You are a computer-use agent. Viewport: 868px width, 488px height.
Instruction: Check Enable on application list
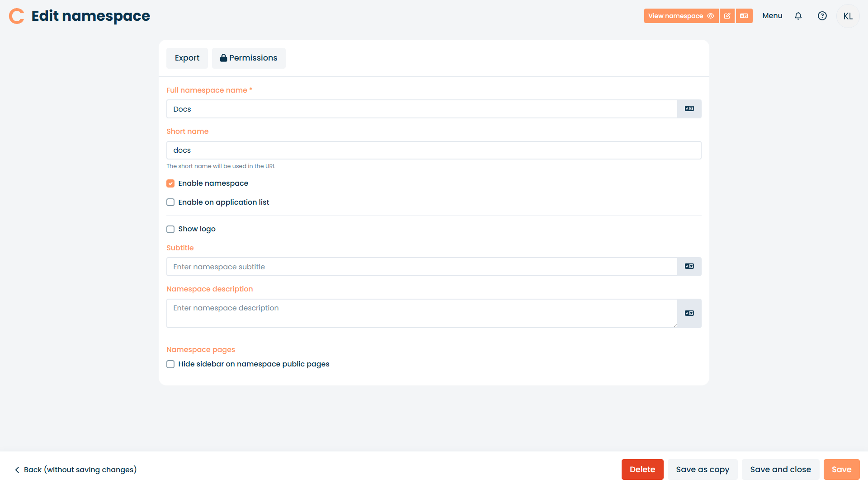click(170, 202)
